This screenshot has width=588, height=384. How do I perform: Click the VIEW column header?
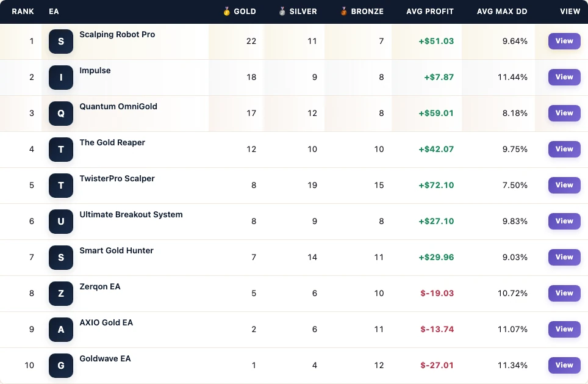click(x=570, y=12)
